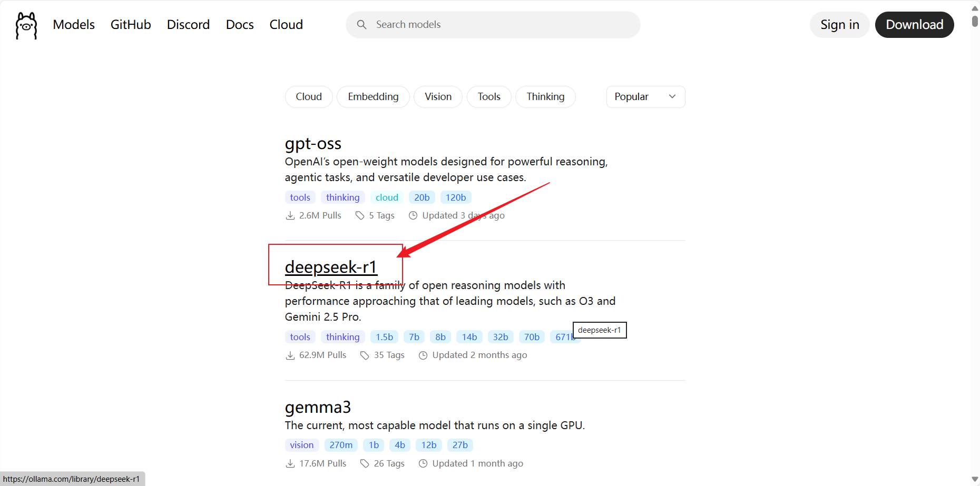
Task: Click the 62.9M Pulls text
Action: (323, 355)
